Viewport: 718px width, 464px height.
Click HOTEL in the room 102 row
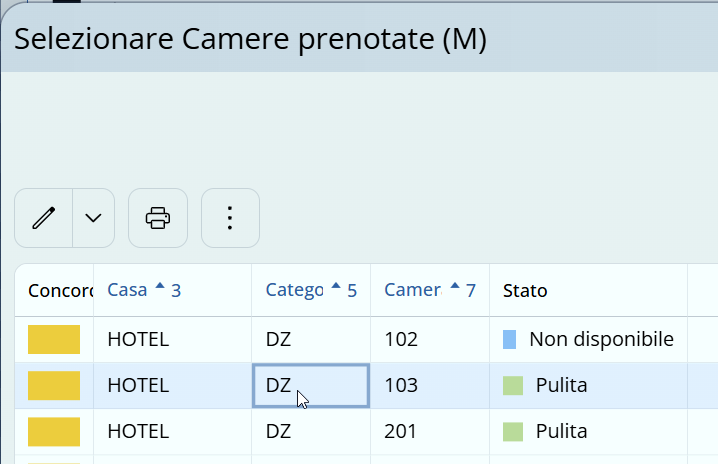pos(138,340)
